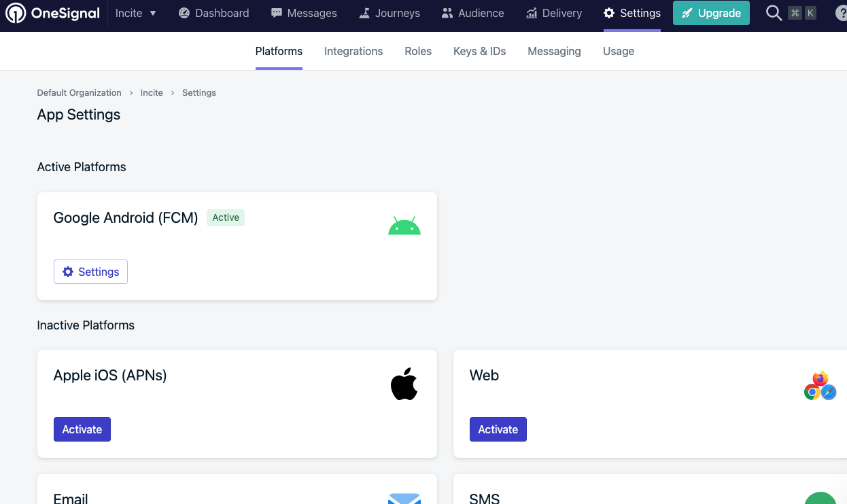Activate the Apple iOS platform

coord(82,429)
